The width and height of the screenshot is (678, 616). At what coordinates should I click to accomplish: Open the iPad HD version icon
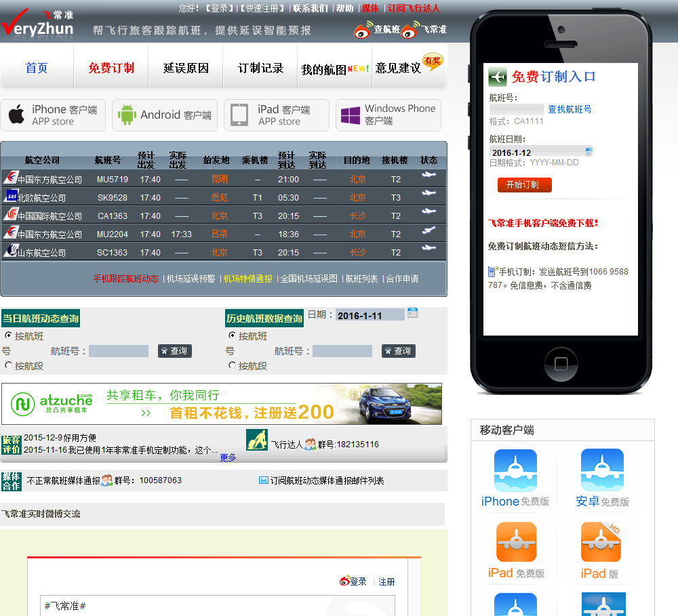tap(602, 542)
